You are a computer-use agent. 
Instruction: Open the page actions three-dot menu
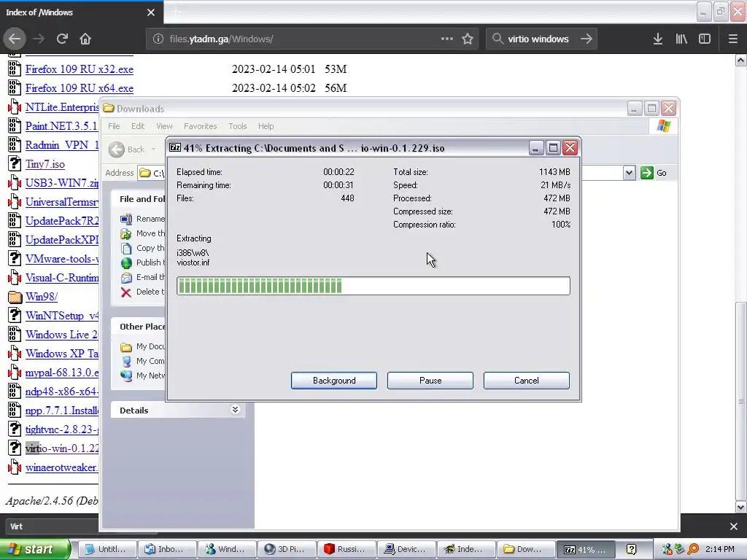coord(447,39)
